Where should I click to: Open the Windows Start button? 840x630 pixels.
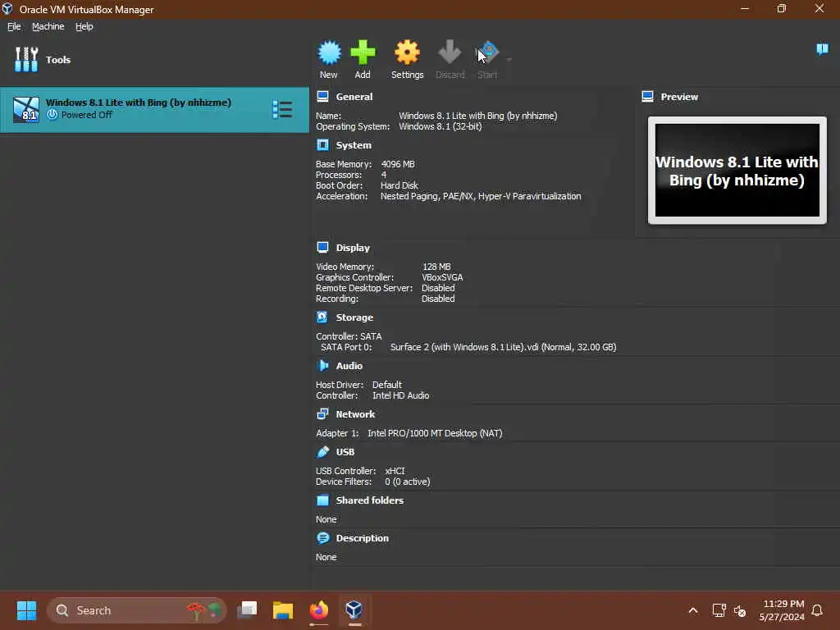click(26, 610)
